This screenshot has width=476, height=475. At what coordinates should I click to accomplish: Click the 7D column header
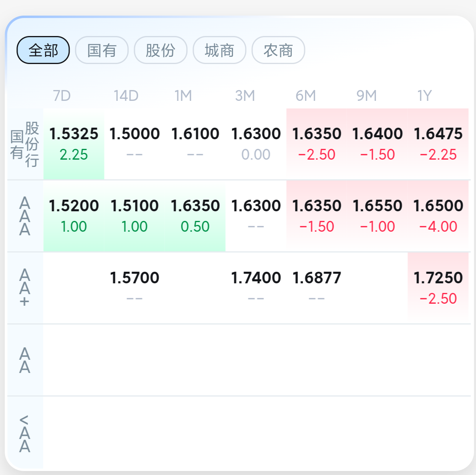(x=62, y=96)
